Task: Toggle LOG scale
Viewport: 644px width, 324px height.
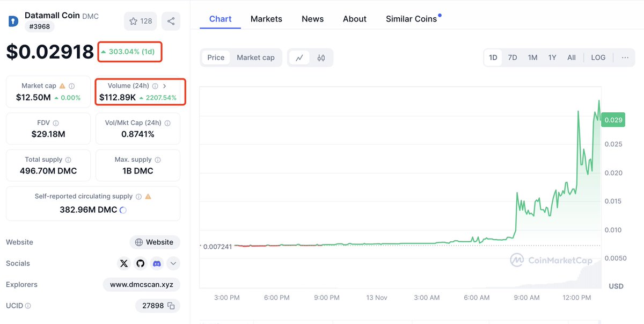Action: (598, 57)
